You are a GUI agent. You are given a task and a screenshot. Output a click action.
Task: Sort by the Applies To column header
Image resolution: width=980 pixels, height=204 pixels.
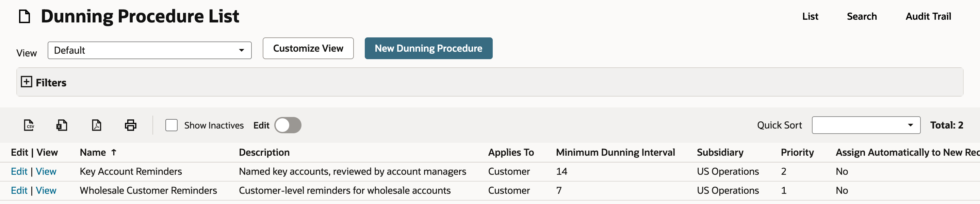[511, 152]
